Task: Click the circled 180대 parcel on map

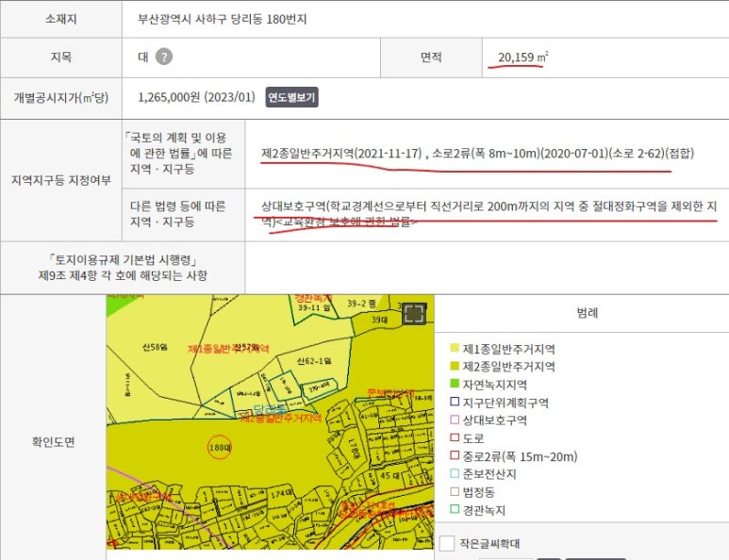Action: click(220, 448)
